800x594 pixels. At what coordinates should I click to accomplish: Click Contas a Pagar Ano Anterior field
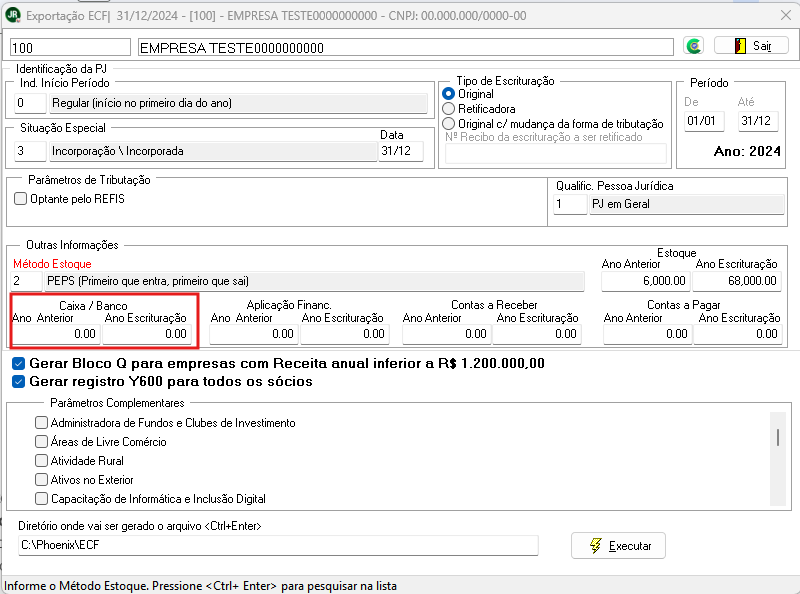647,334
